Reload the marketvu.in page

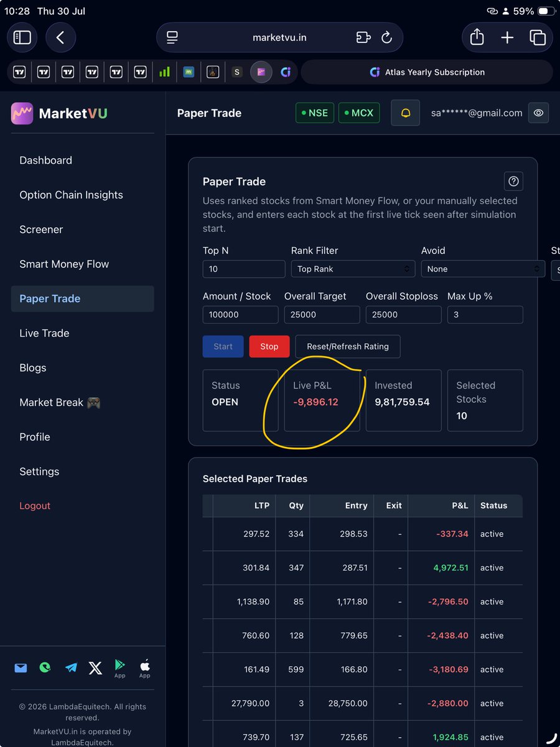(386, 37)
